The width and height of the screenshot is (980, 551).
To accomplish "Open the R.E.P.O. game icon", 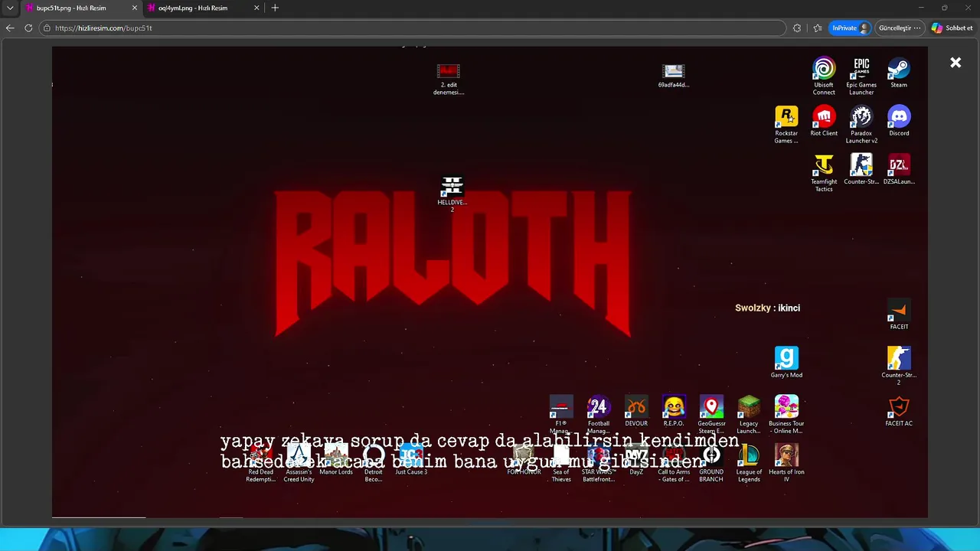I will 674,411.
